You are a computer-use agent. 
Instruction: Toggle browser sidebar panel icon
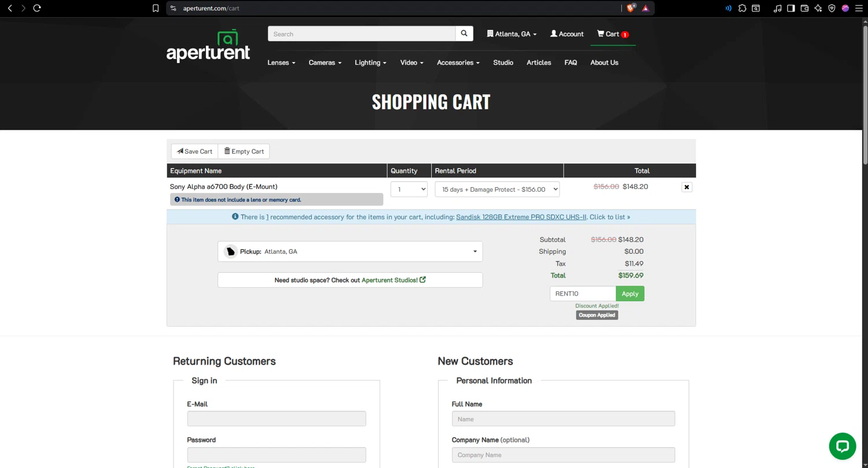click(790, 8)
